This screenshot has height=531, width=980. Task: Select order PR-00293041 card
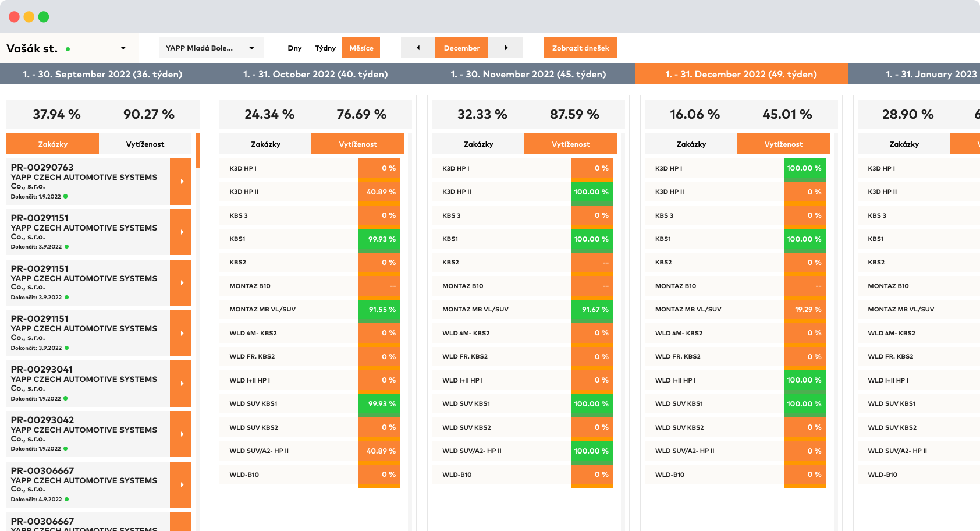coord(88,384)
